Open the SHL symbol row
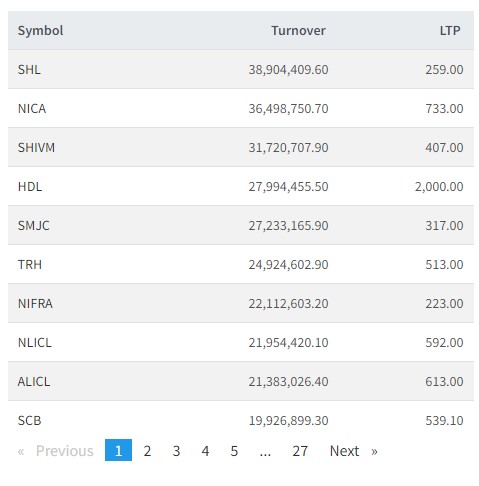The height and width of the screenshot is (486, 479). coord(241,69)
